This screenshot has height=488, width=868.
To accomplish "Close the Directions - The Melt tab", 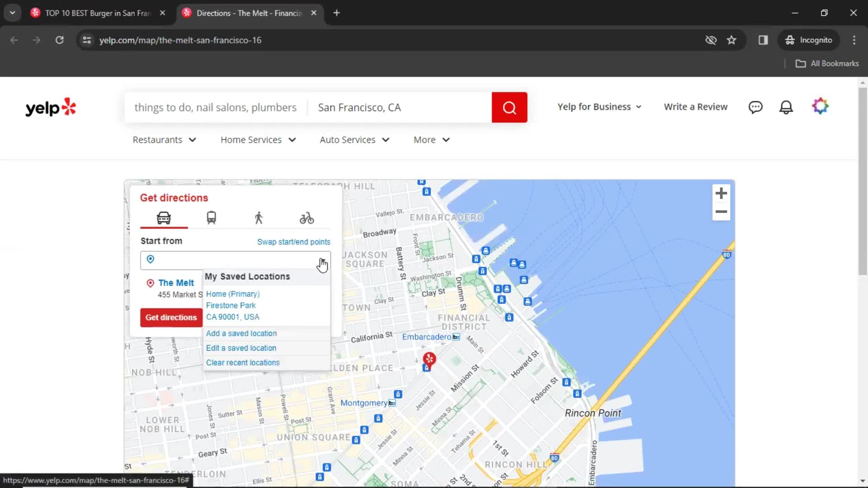I will coord(314,13).
